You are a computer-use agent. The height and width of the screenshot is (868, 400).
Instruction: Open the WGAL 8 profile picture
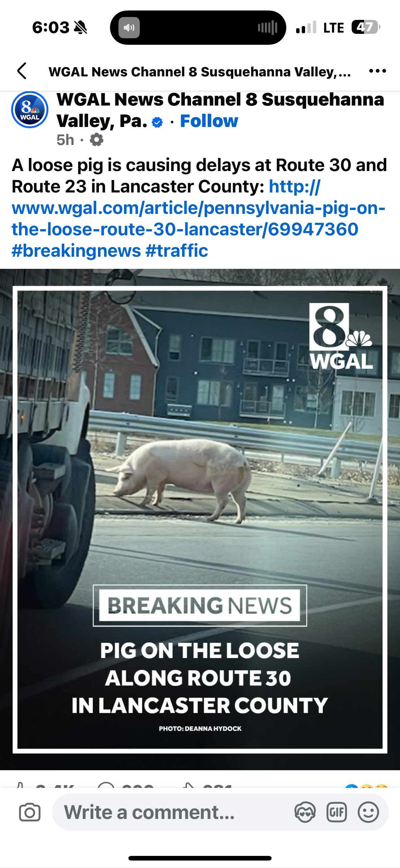coord(30,110)
